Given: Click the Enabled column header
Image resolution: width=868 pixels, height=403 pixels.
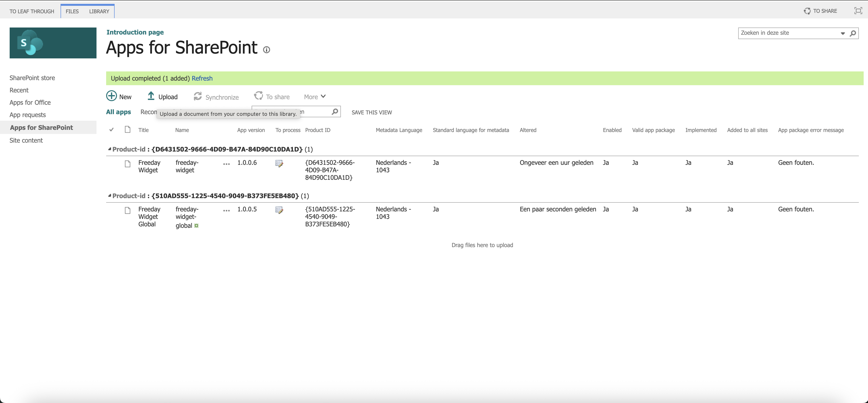Looking at the screenshot, I should pyautogui.click(x=612, y=130).
